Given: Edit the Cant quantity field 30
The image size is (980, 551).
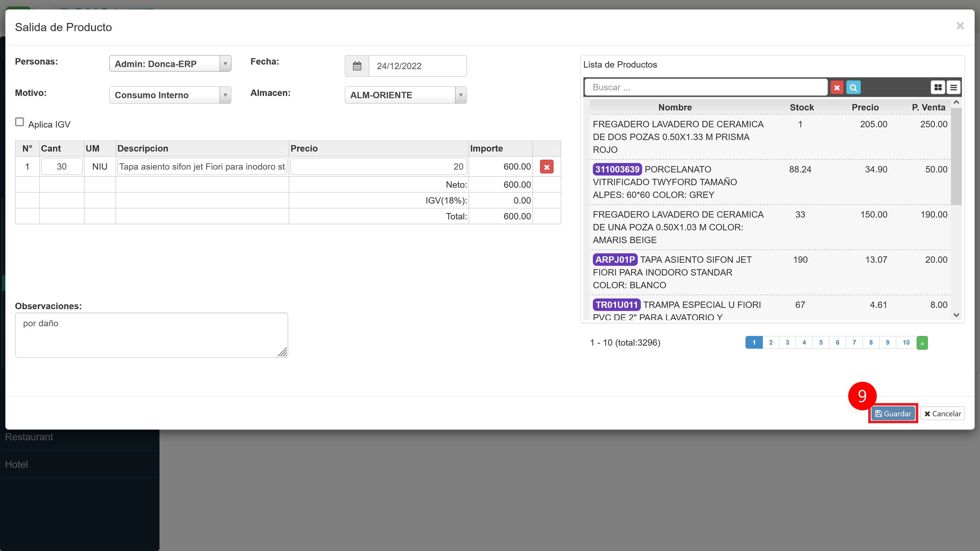Looking at the screenshot, I should point(62,167).
